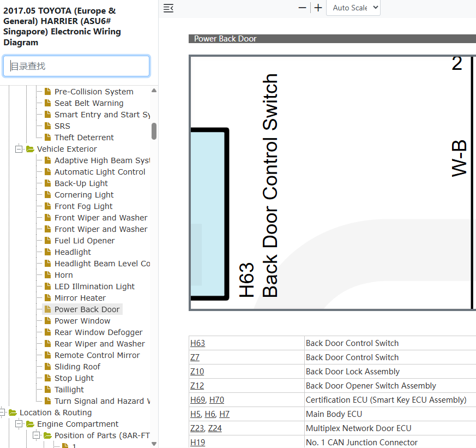The image size is (476, 448).
Task: Click the Back-Up Light document icon
Action: click(x=47, y=183)
